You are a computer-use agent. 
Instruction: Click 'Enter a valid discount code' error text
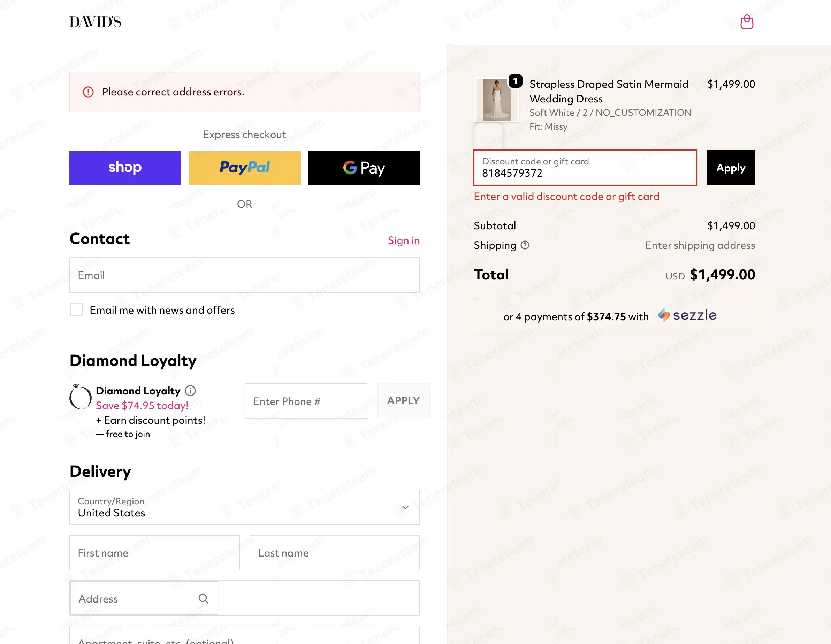566,197
